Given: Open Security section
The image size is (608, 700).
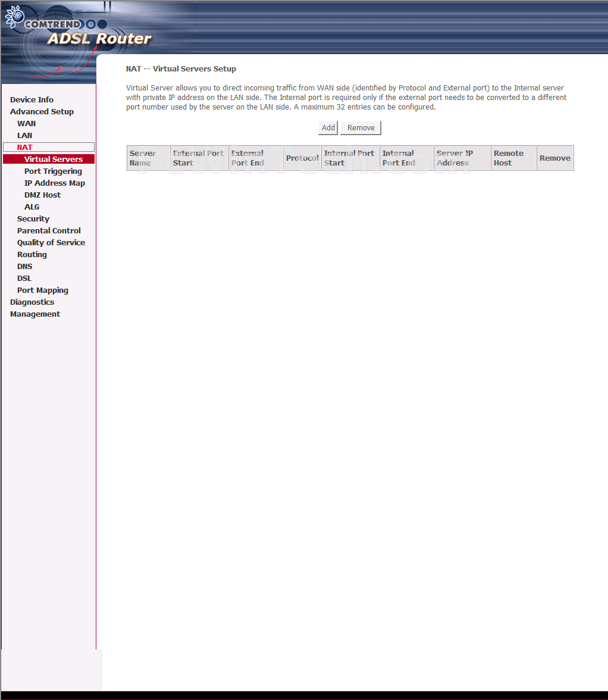Looking at the screenshot, I should (33, 219).
